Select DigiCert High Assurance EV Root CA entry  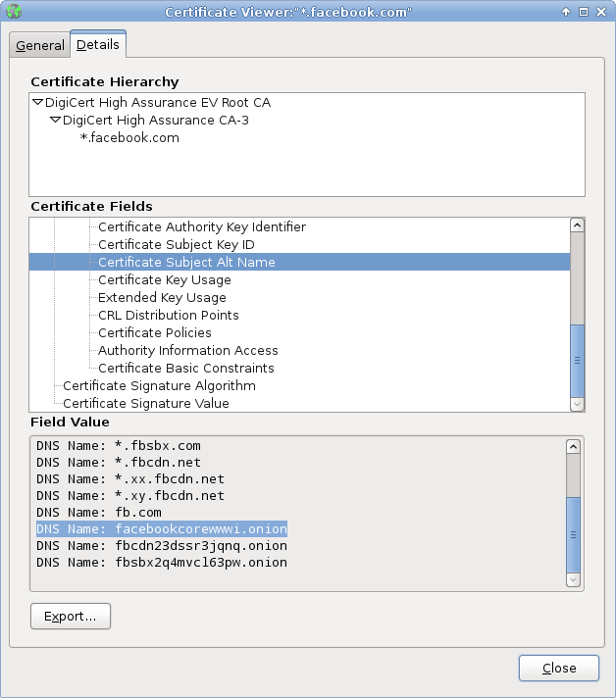[158, 102]
